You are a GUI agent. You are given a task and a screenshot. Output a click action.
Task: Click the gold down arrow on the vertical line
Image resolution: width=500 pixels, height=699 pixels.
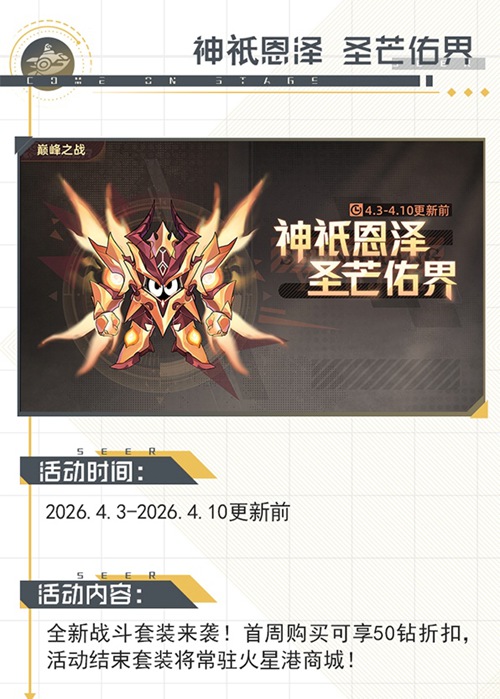(30, 694)
